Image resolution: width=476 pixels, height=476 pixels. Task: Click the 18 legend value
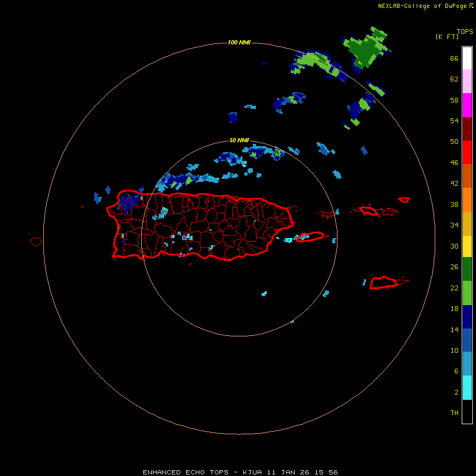pyautogui.click(x=454, y=309)
